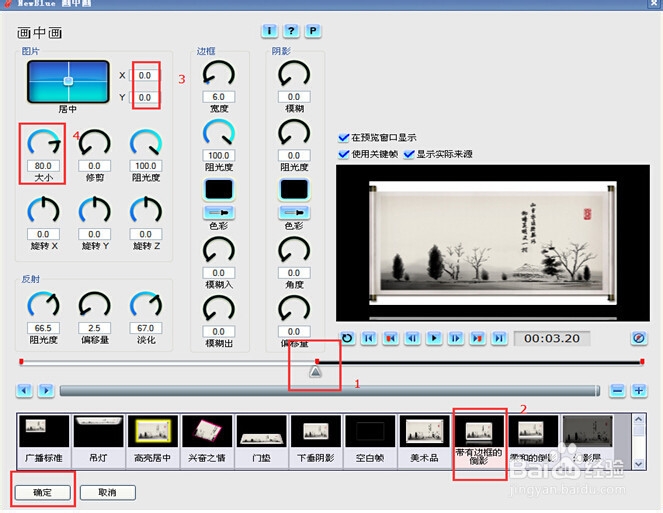Click the reflection 阻光度 knob
Image resolution: width=663 pixels, height=513 pixels.
pyautogui.click(x=44, y=305)
